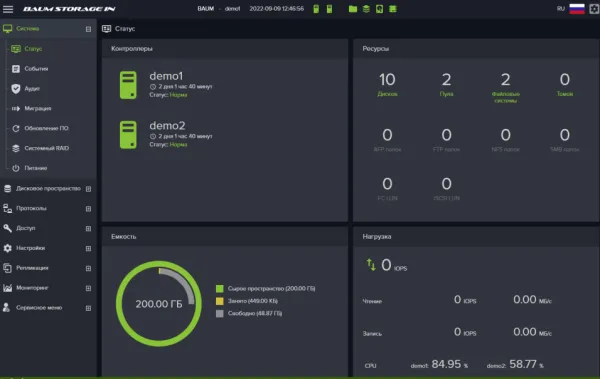This screenshot has width=600, height=379.
Task: Click the 0 iSCSI LUN counter
Action: (x=446, y=189)
